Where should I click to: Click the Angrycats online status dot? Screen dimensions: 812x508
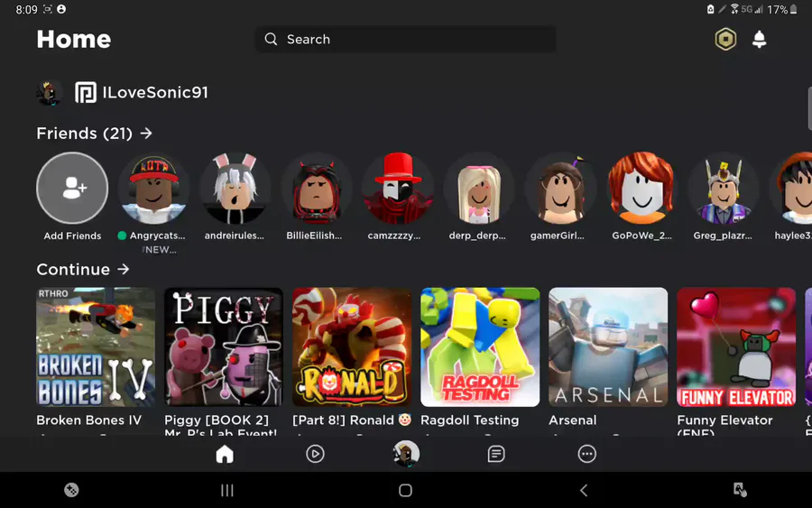(122, 236)
